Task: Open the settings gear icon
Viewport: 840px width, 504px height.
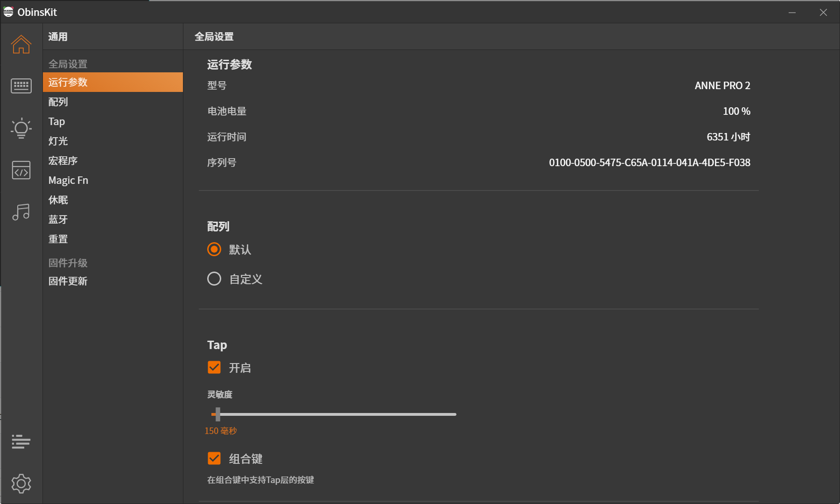Action: 21,483
